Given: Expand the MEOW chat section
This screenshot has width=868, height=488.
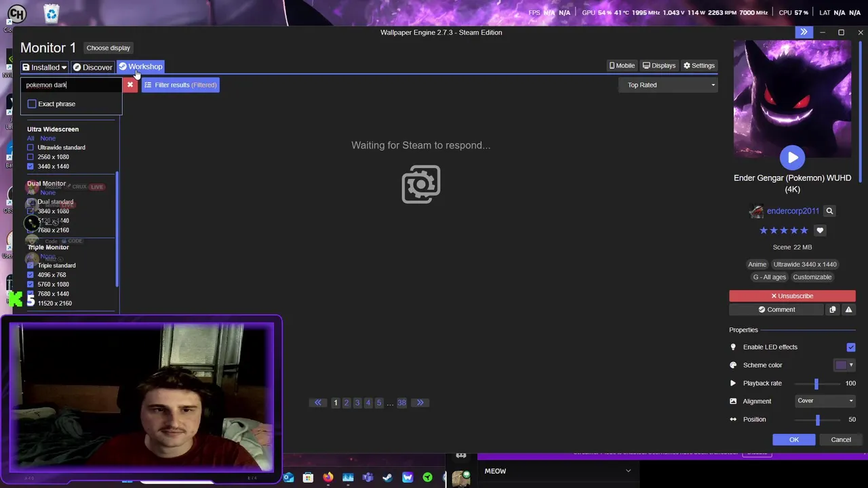Looking at the screenshot, I should (628, 471).
